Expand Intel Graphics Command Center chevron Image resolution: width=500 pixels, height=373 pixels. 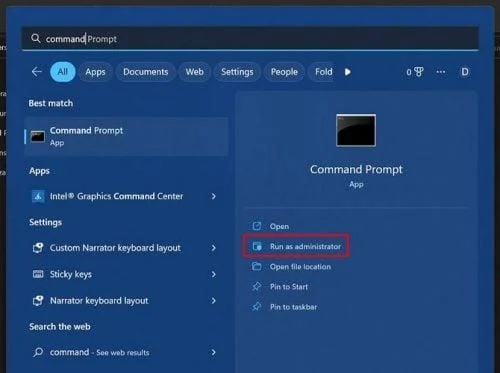[214, 196]
